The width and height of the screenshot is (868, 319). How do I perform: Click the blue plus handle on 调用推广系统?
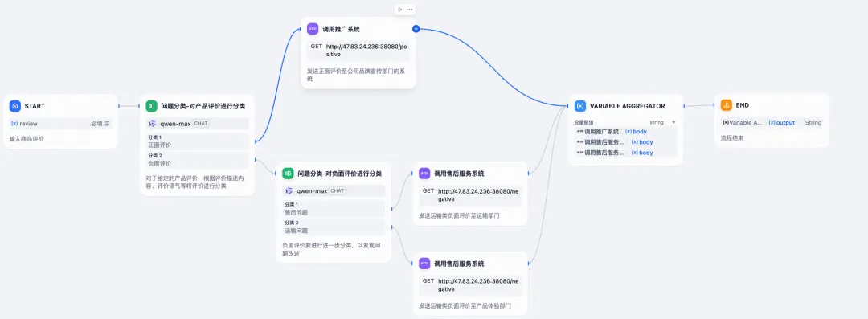click(416, 29)
